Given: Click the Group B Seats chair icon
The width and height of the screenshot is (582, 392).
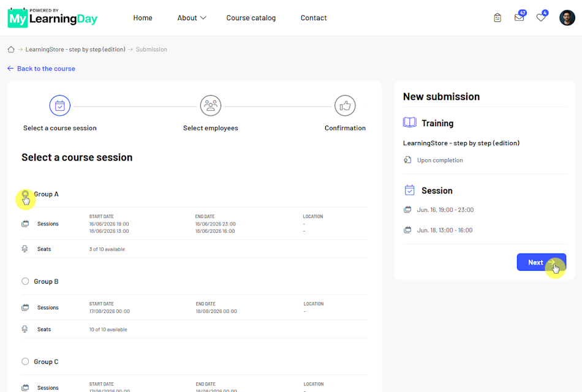Looking at the screenshot, I should 25,329.
